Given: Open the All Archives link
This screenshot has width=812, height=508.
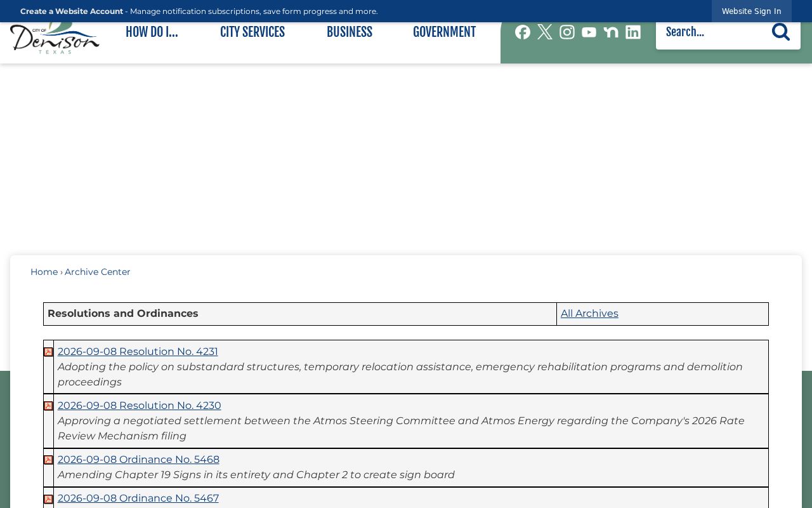Looking at the screenshot, I should click(589, 314).
